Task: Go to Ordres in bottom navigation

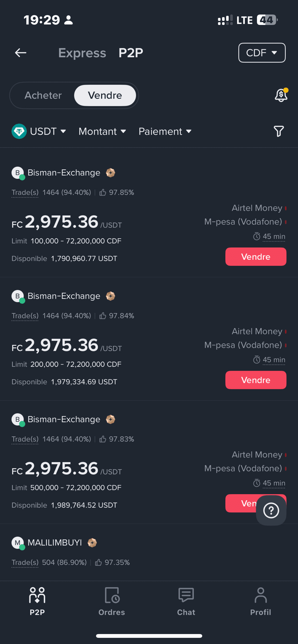Action: [x=112, y=602]
